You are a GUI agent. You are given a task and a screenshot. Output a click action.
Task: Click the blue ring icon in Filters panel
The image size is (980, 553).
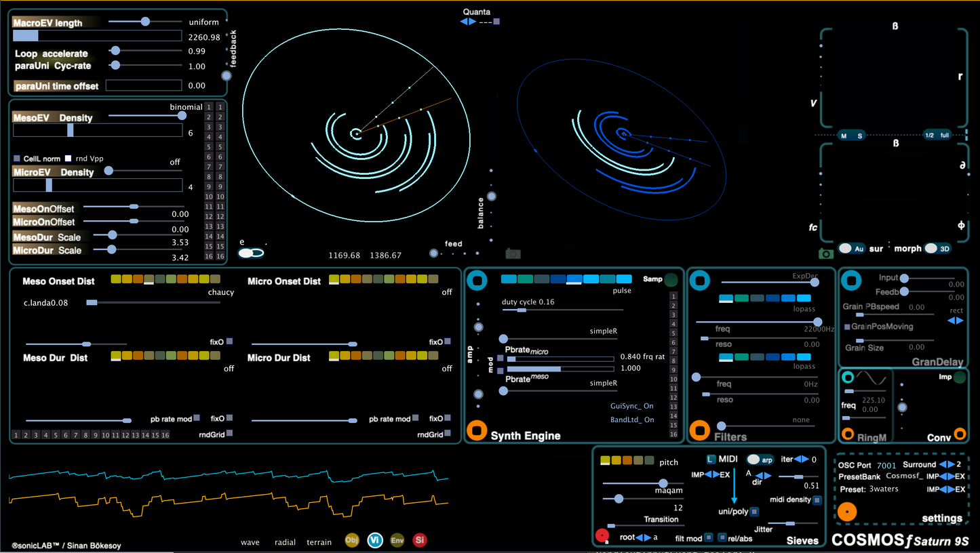(700, 280)
